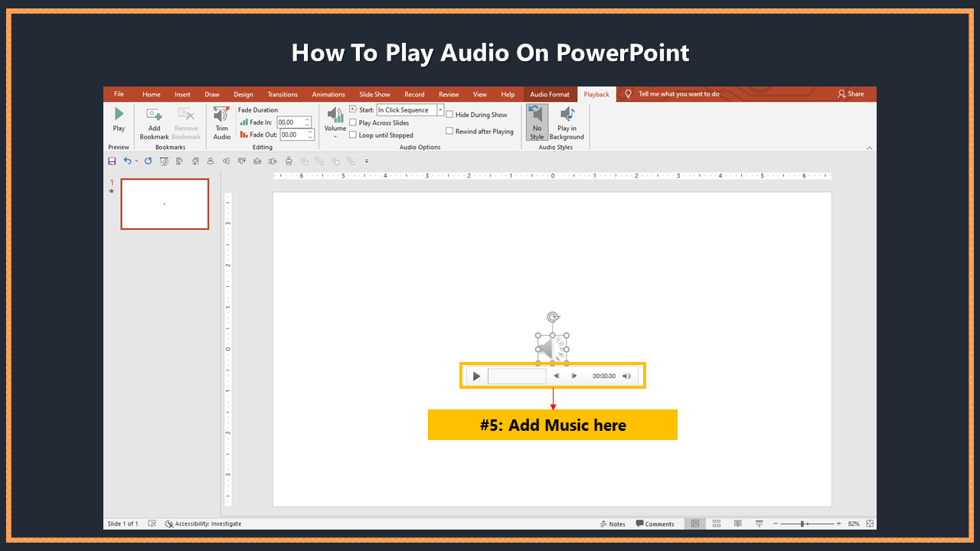This screenshot has height=551, width=980.
Task: Click the Distribute Vertically icon
Action: point(289,161)
